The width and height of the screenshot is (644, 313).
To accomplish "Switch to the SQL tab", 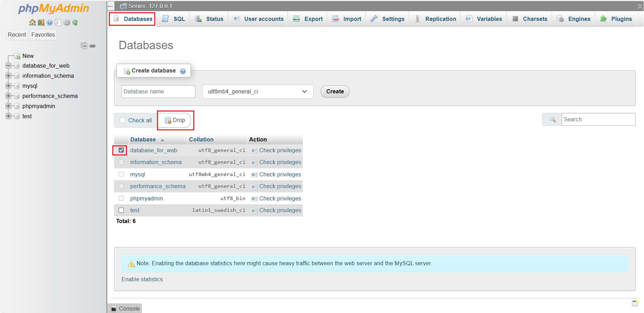I will point(173,19).
